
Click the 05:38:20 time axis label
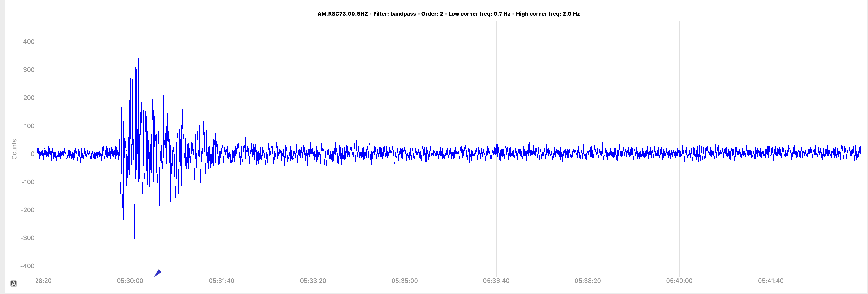click(588, 281)
